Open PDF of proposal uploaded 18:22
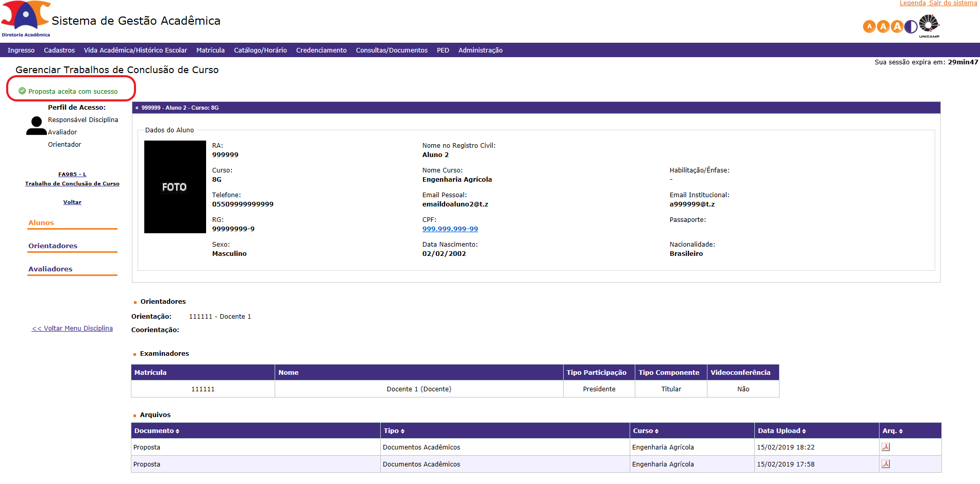 (x=886, y=447)
